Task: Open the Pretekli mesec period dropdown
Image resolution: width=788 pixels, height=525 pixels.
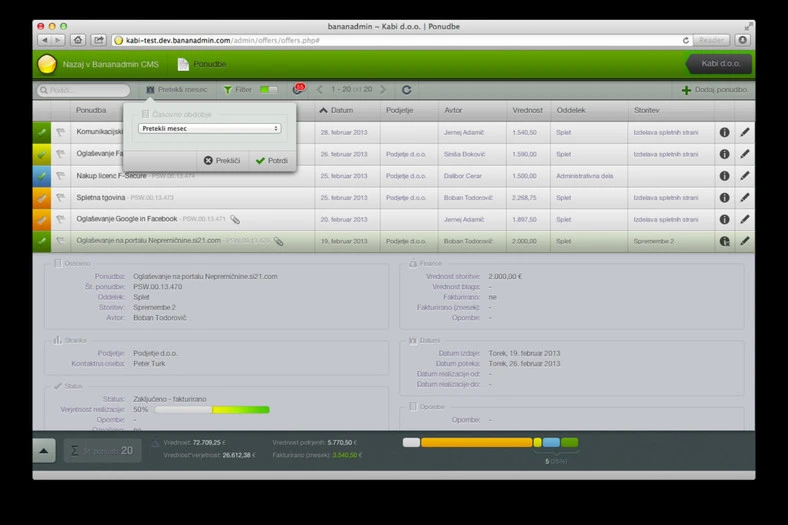Action: (209, 129)
